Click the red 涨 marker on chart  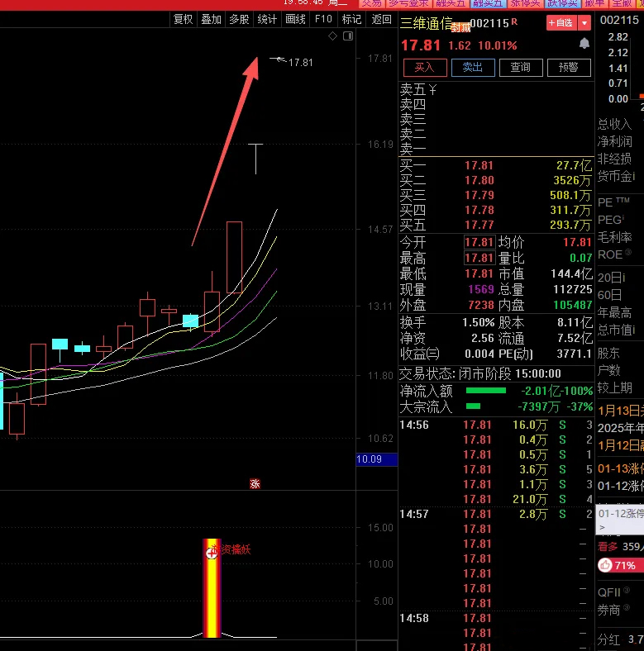(255, 483)
